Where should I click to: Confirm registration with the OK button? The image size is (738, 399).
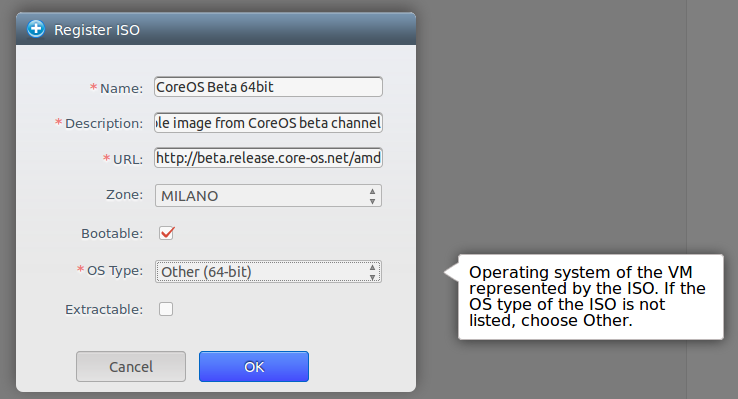tap(254, 367)
